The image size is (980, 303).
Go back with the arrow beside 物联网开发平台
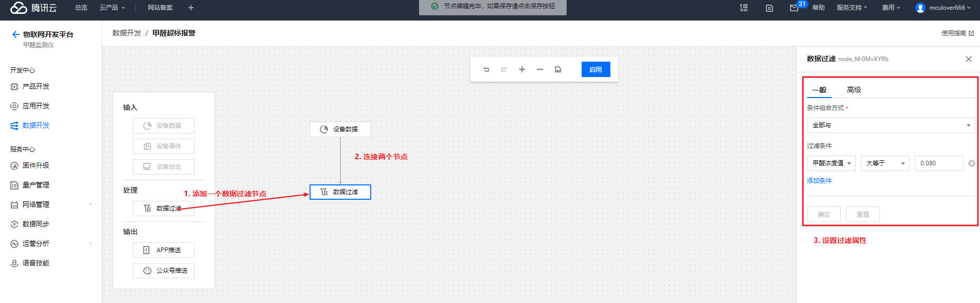pyautogui.click(x=15, y=34)
